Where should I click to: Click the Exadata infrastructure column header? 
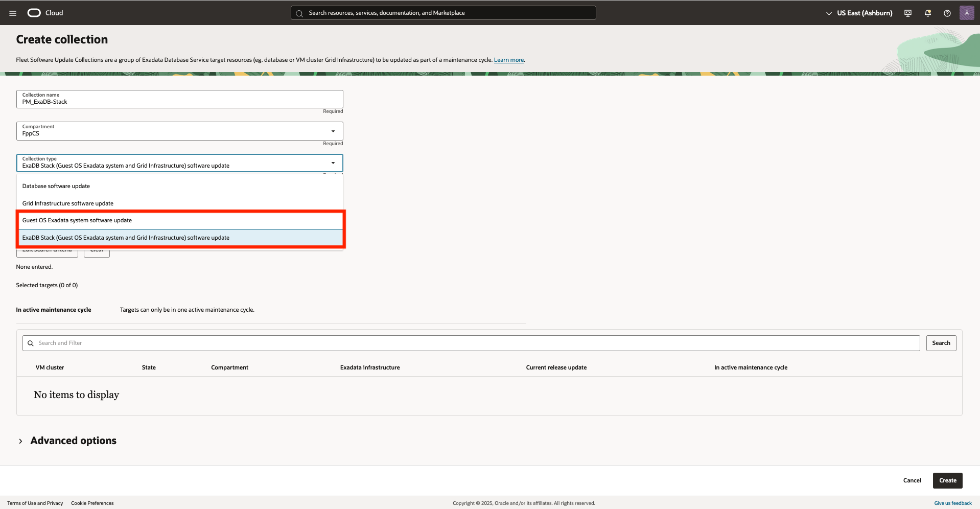pos(370,367)
